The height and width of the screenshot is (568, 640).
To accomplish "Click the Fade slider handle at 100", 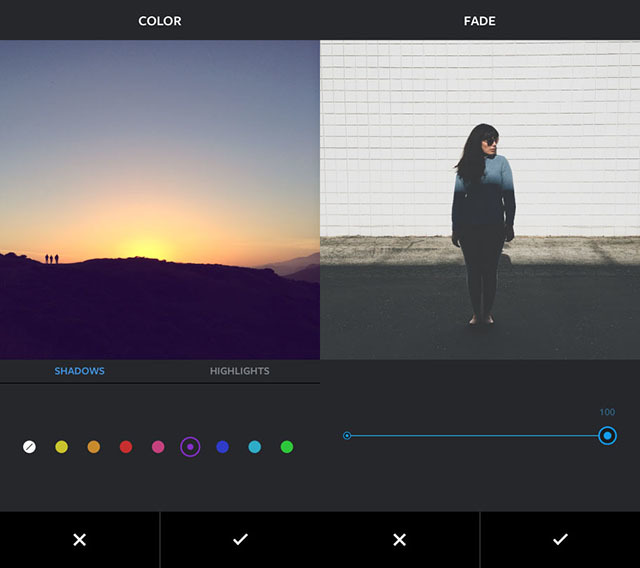I will 607,436.
